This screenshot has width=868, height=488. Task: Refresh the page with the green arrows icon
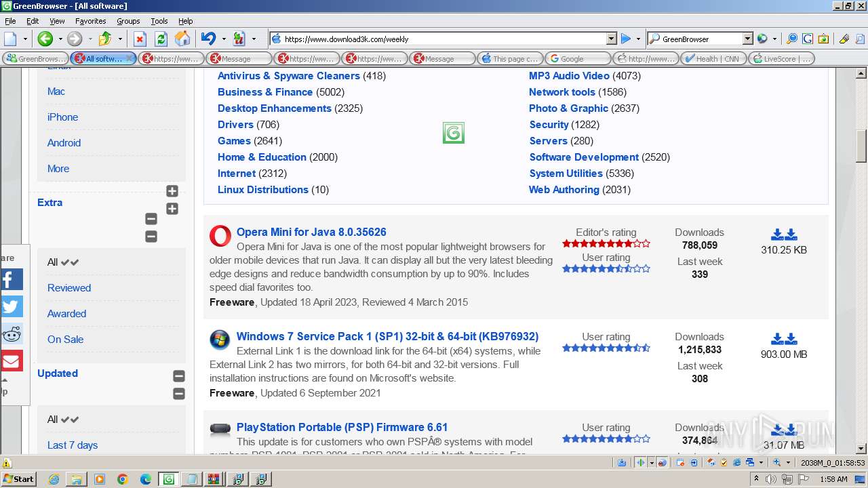[161, 39]
